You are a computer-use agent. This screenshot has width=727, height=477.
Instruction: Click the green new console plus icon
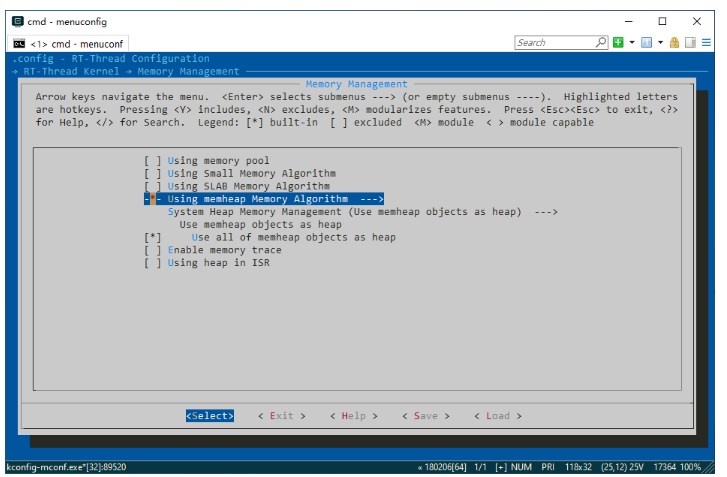618,43
